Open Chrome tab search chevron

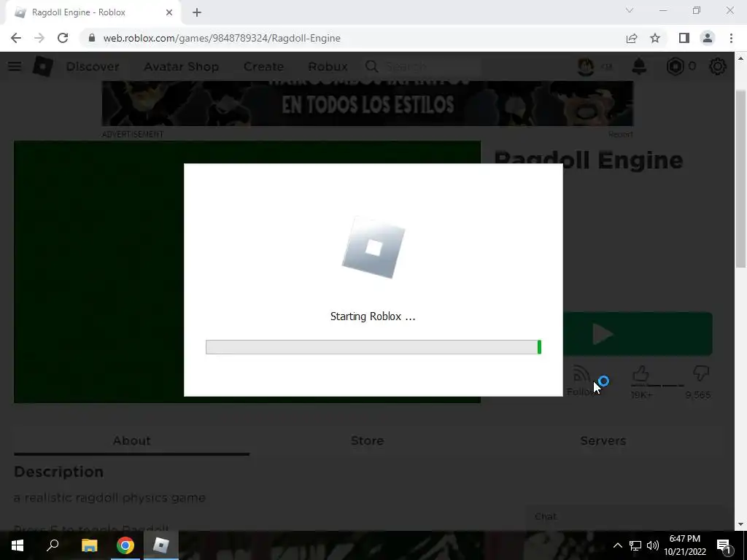(x=630, y=10)
